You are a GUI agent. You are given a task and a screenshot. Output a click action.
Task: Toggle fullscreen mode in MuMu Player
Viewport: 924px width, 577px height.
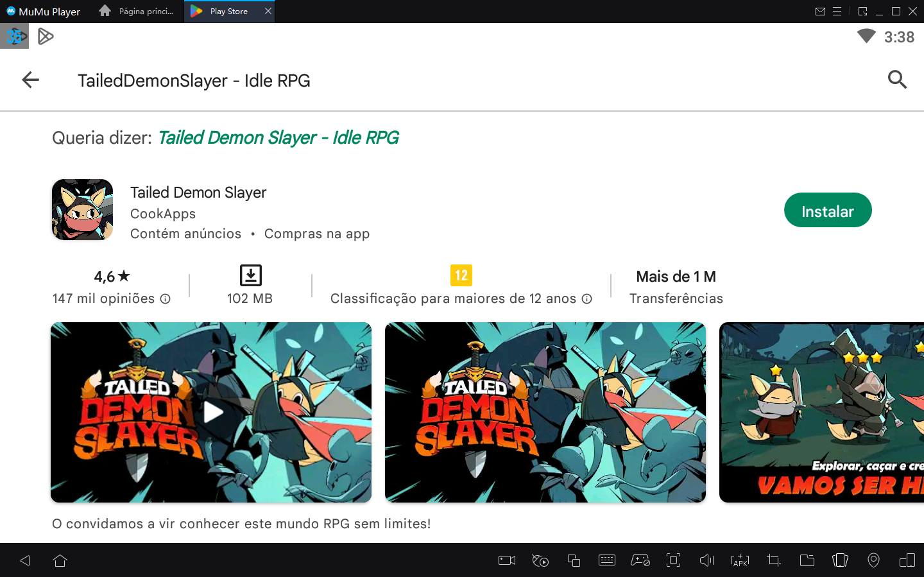click(x=673, y=560)
